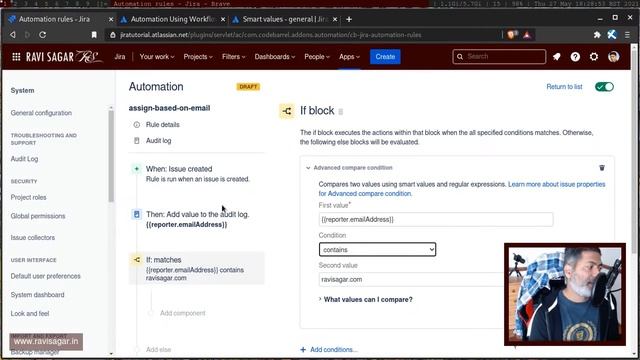Click the Rule details info icon
The height and width of the screenshot is (360, 640).
(x=137, y=124)
